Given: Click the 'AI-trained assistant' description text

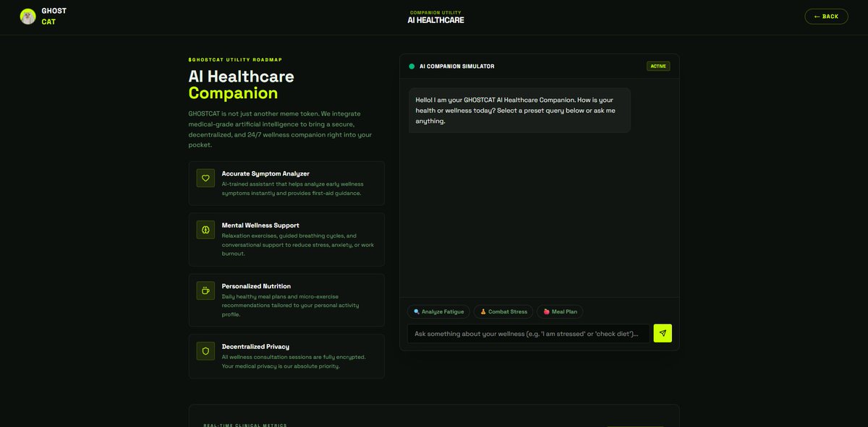Looking at the screenshot, I should 293,189.
